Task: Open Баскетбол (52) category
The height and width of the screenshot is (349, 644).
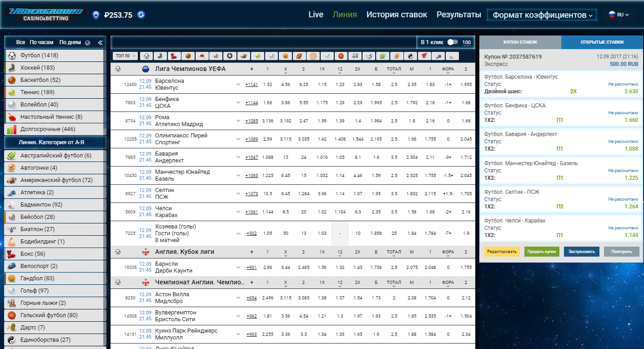Action: coord(55,80)
